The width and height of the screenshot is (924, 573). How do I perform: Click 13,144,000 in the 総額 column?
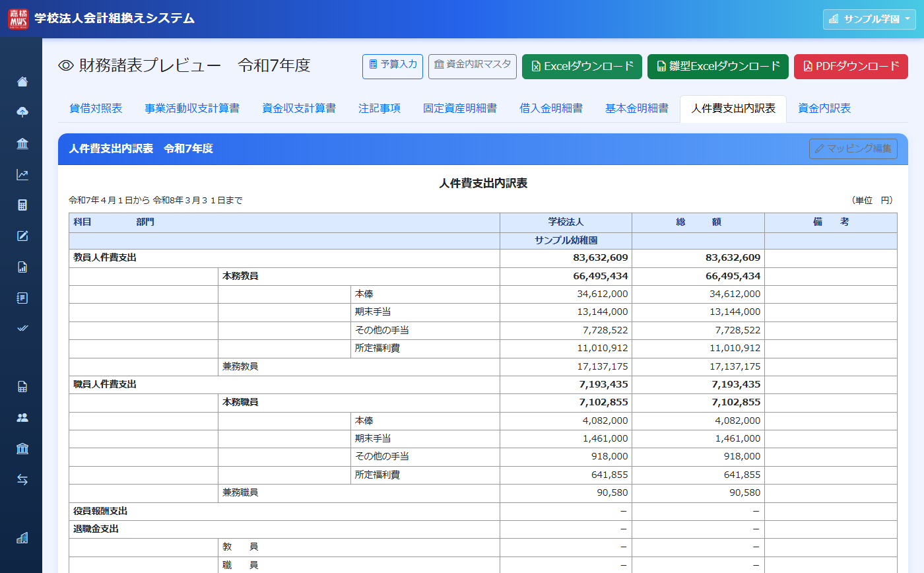pos(735,312)
